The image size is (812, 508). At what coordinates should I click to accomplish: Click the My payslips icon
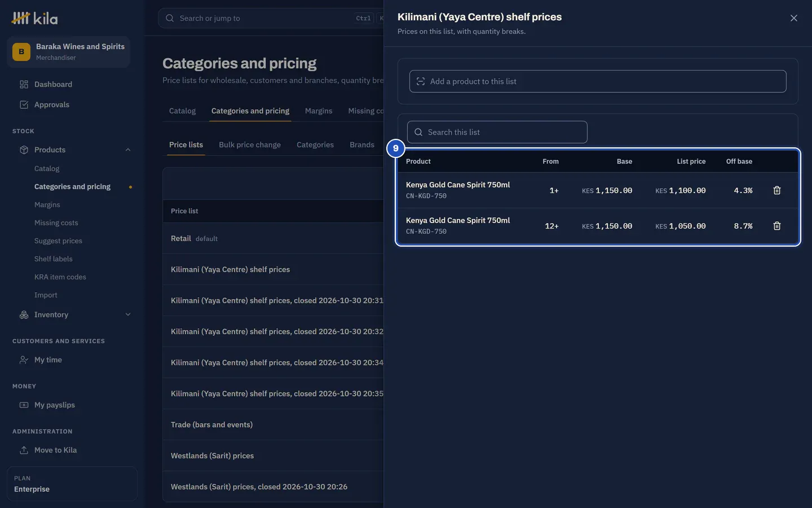pyautogui.click(x=24, y=405)
